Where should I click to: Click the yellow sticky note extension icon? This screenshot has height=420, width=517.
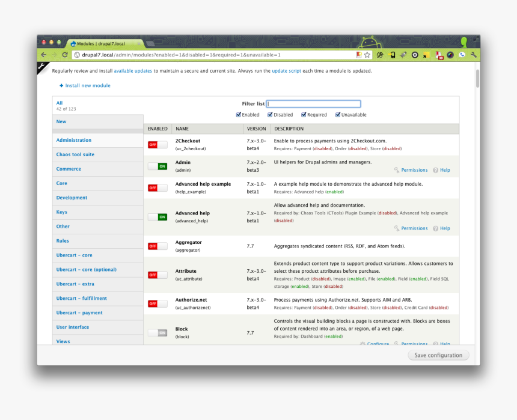click(426, 55)
